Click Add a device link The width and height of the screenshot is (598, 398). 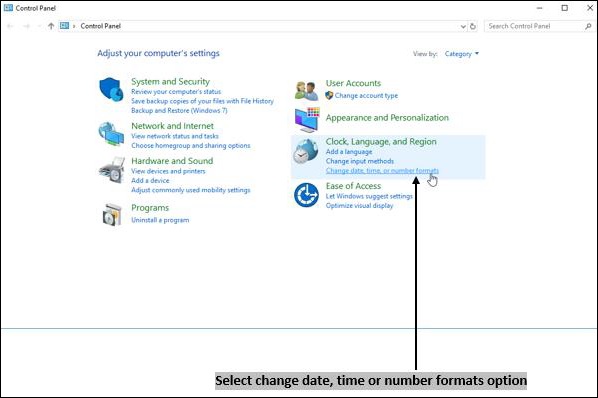[x=150, y=181]
